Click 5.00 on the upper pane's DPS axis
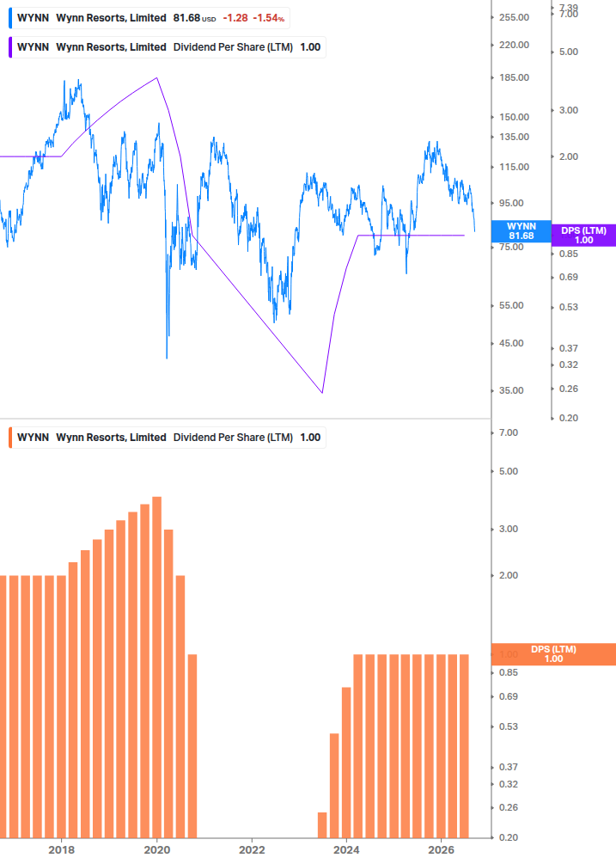This screenshot has height=864, width=616. (569, 52)
